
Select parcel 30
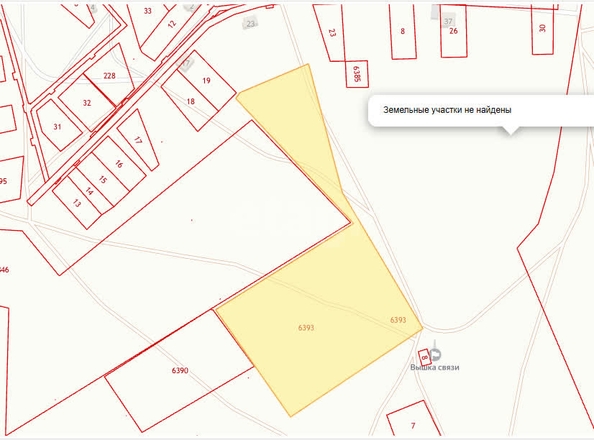[542, 28]
